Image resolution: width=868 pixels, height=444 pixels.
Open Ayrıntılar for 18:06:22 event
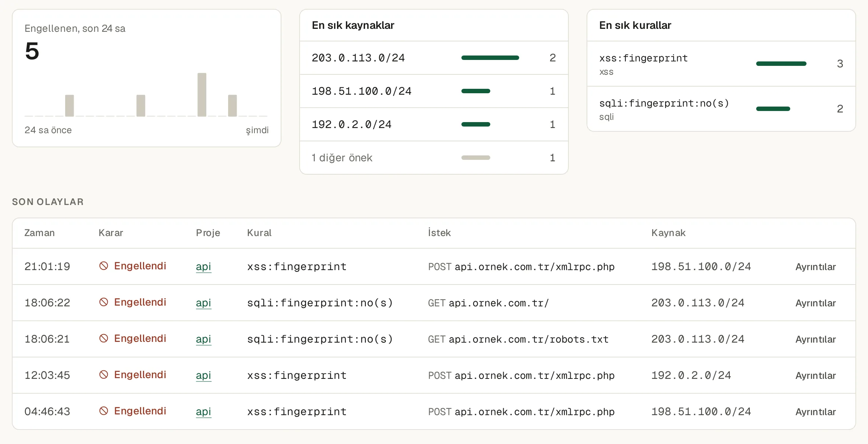[x=815, y=303]
